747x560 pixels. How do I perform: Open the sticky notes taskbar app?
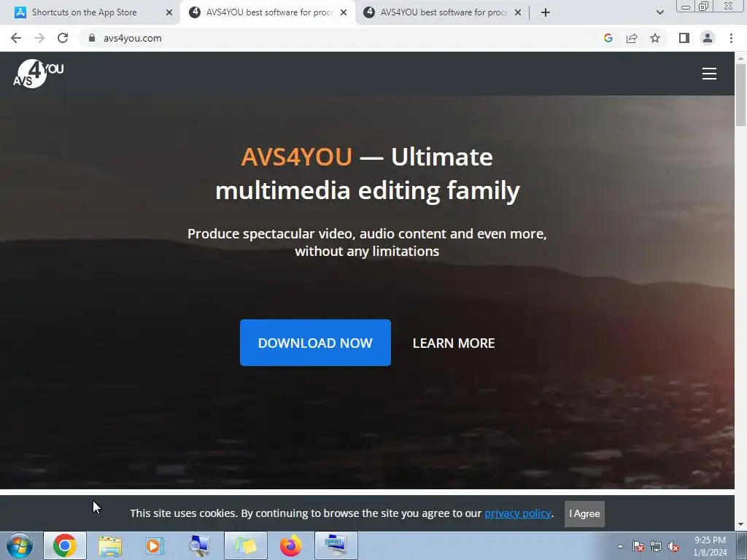click(x=246, y=545)
